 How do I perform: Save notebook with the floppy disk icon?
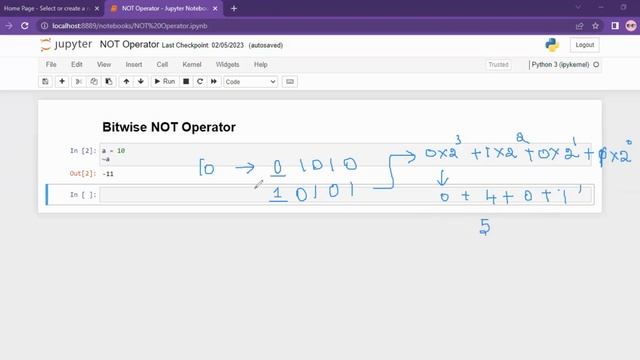[x=45, y=82]
